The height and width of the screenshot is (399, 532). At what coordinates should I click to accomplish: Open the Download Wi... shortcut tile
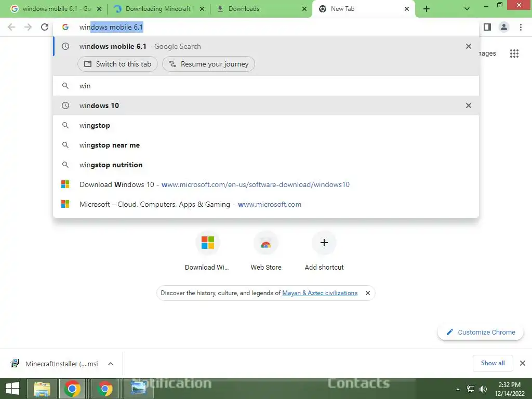point(207,251)
